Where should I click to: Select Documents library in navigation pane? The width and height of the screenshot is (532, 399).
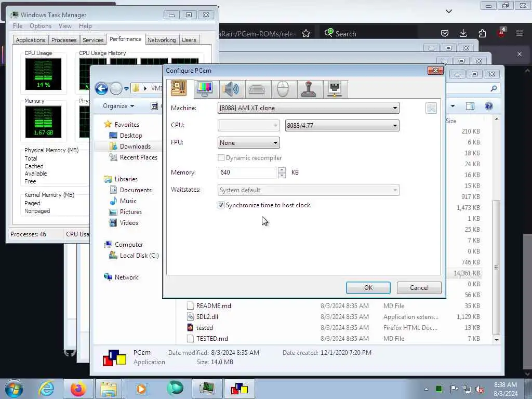tap(136, 190)
